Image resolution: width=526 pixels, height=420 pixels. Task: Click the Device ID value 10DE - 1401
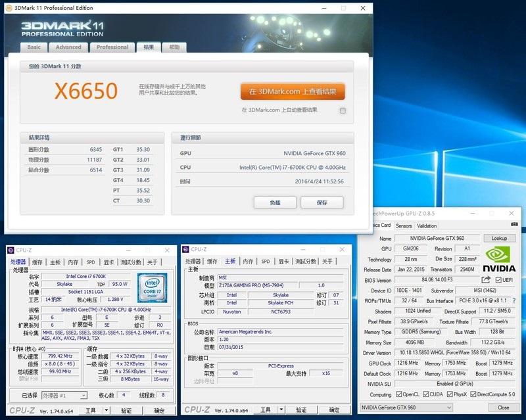(409, 290)
